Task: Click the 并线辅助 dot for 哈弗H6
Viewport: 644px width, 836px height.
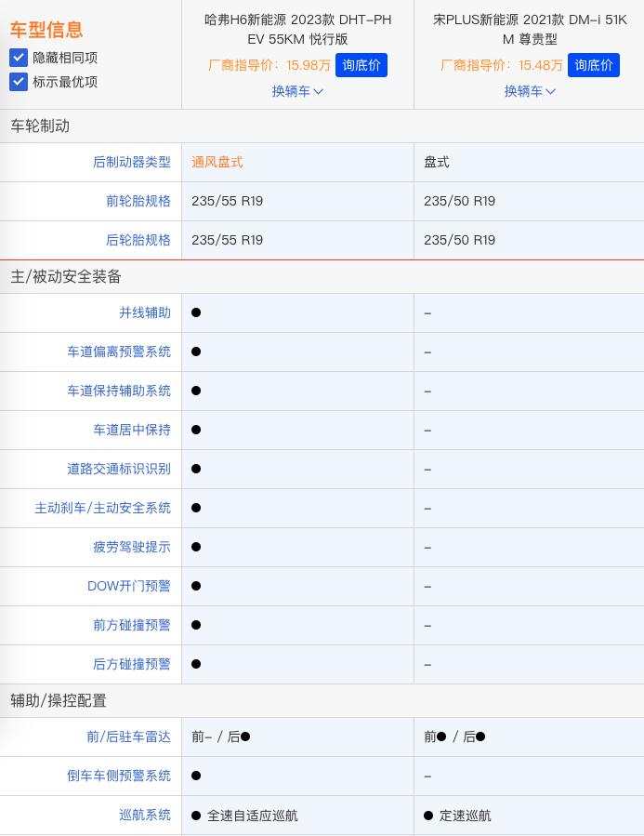Action: 196,312
